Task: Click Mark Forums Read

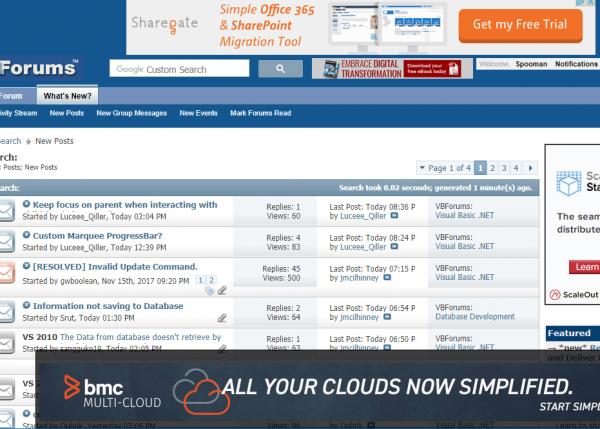Action: [261, 113]
